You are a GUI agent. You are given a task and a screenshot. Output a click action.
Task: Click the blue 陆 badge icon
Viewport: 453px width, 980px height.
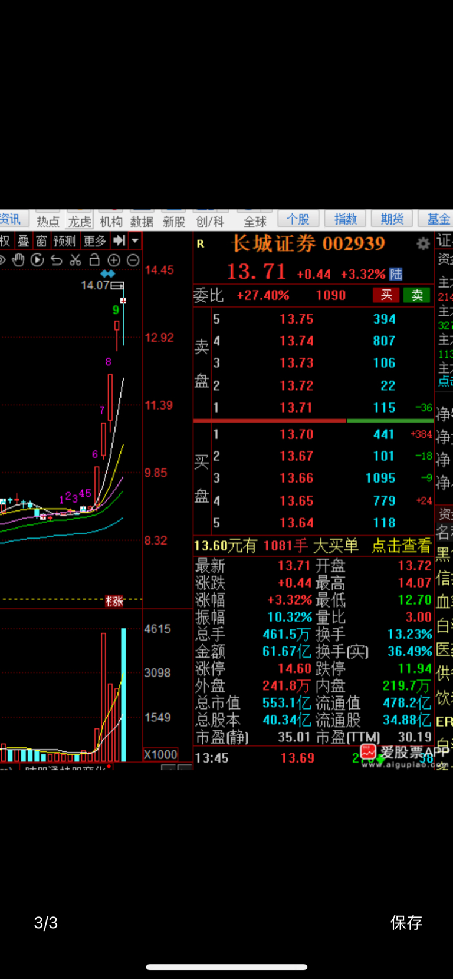click(396, 274)
